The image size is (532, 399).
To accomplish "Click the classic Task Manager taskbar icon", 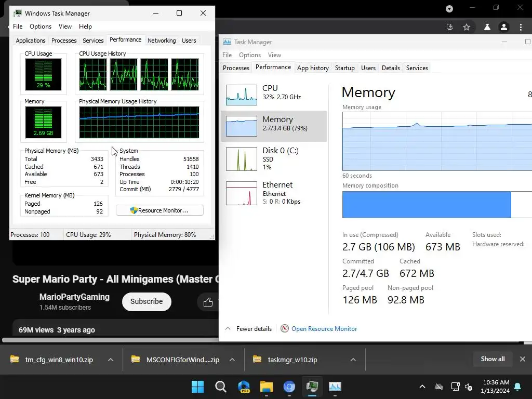I will [x=312, y=387].
